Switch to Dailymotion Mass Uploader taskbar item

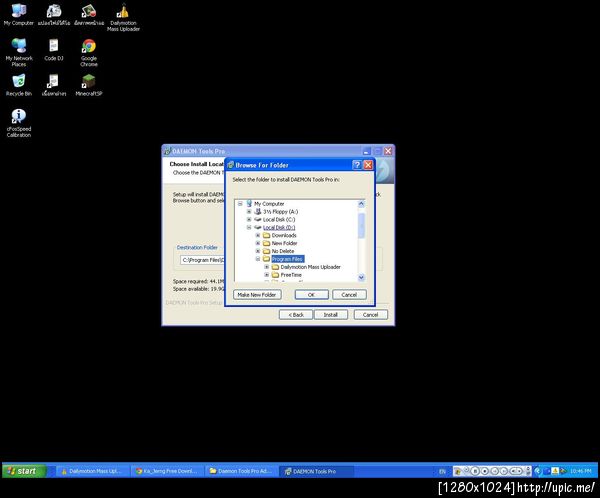point(92,471)
